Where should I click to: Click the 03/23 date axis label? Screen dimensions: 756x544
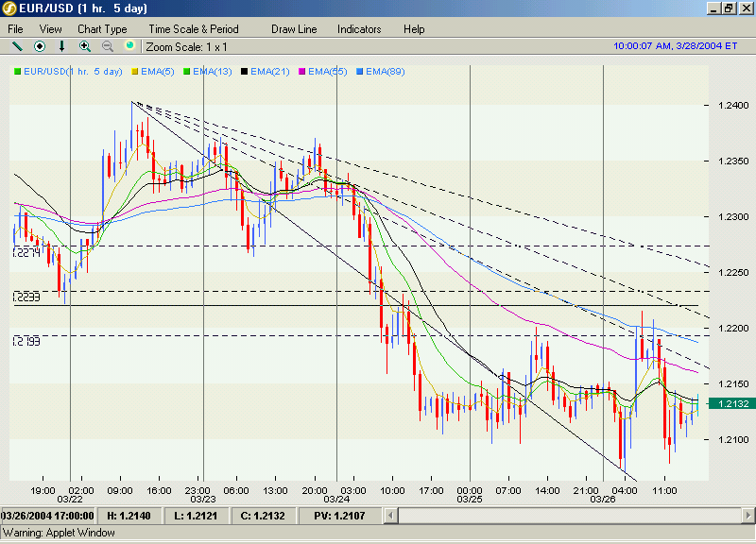point(203,500)
